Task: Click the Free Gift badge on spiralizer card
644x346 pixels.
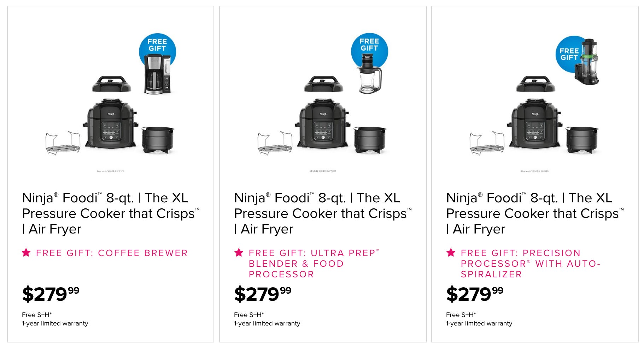Action: 568,54
